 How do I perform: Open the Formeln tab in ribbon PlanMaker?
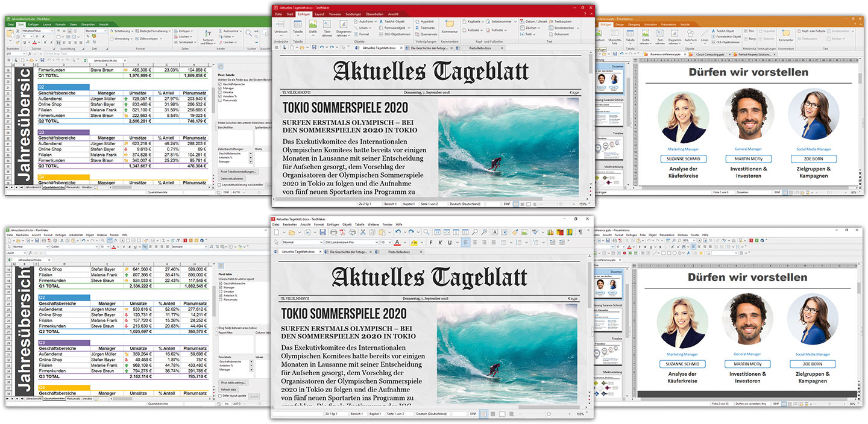point(60,25)
